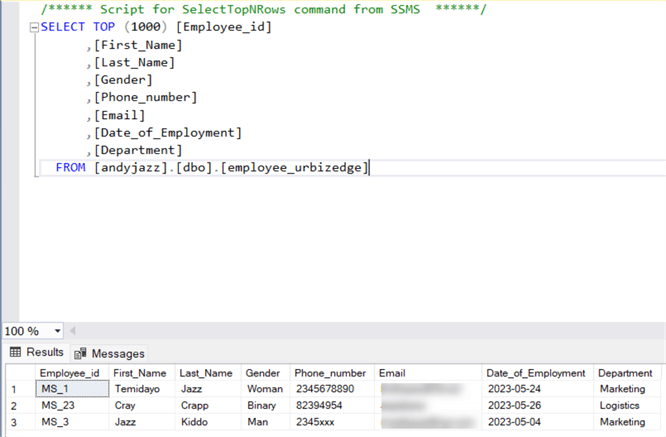666x437 pixels.
Task: Click the Temidayo first name cell
Action: coord(142,389)
